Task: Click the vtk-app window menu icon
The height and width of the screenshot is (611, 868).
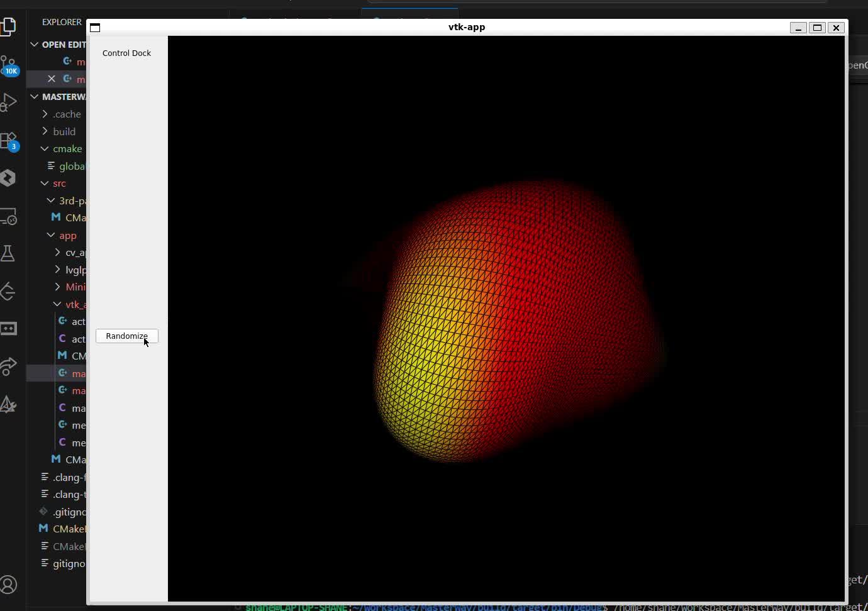Action: (95, 28)
